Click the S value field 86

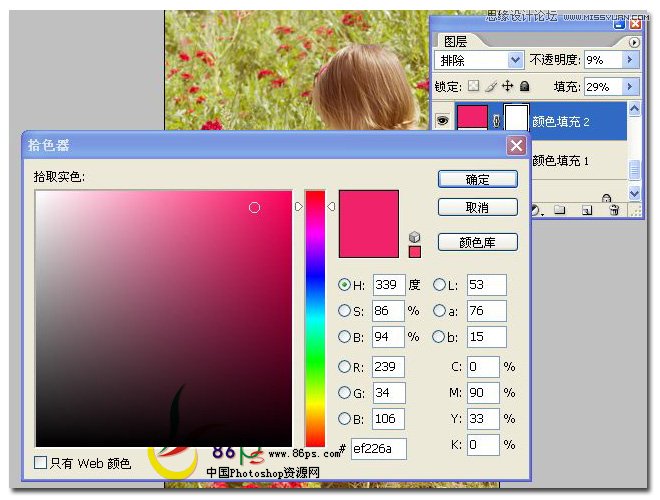click(388, 311)
